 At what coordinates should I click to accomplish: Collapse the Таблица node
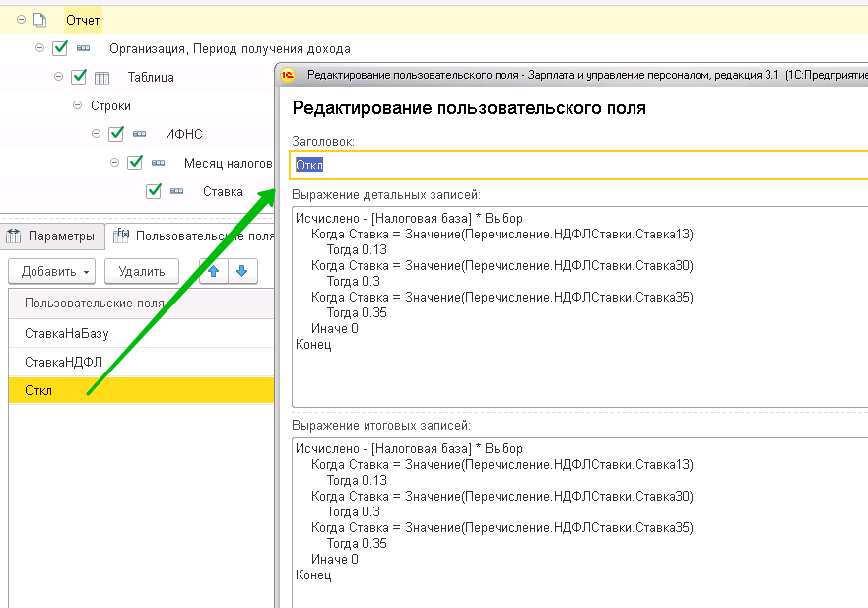pos(59,77)
